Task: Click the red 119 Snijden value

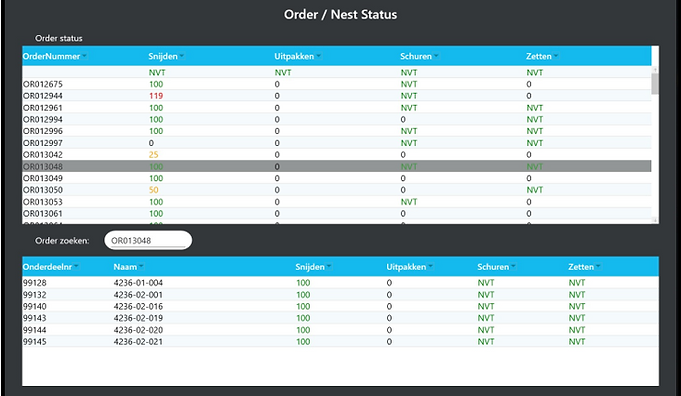Action: (156, 96)
